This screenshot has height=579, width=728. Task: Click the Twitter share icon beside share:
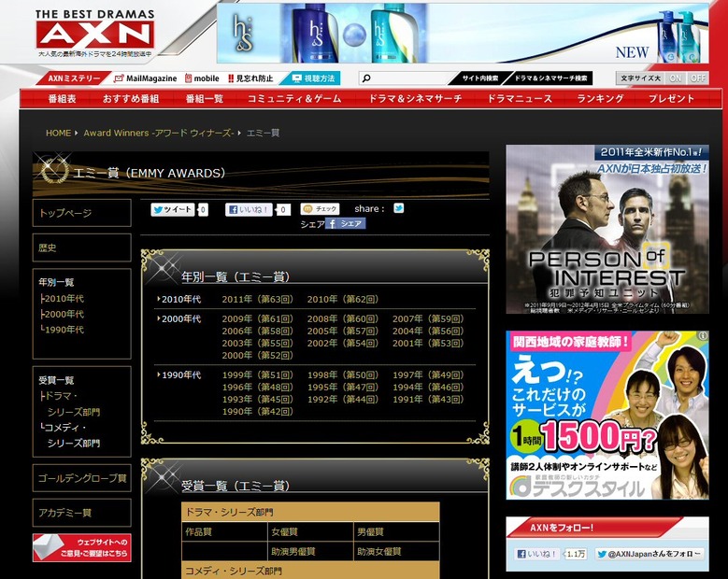click(x=398, y=208)
